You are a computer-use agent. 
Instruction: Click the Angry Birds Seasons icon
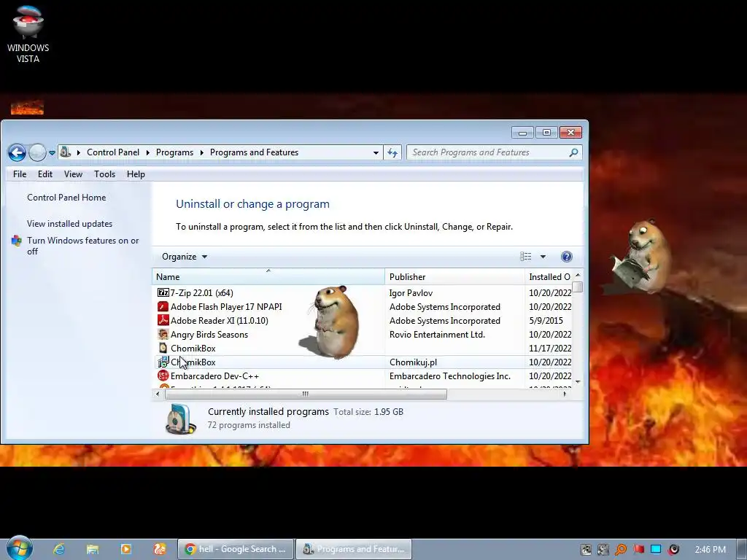click(x=163, y=334)
